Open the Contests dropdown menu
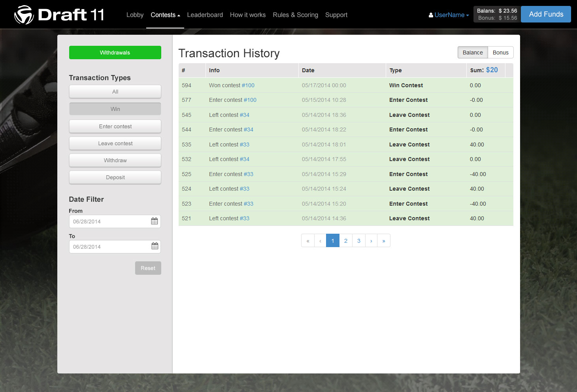Viewport: 577px width, 392px height. pyautogui.click(x=165, y=15)
